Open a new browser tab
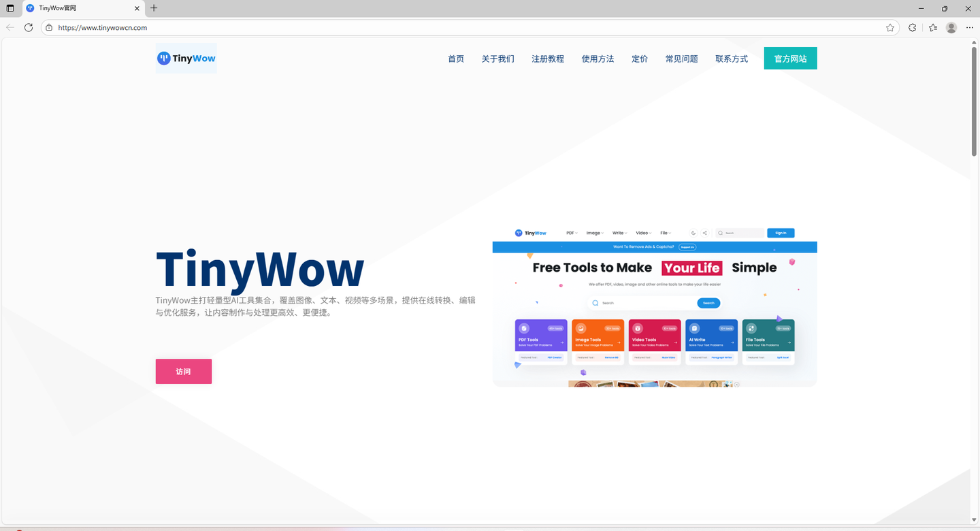The image size is (980, 531). click(x=154, y=8)
